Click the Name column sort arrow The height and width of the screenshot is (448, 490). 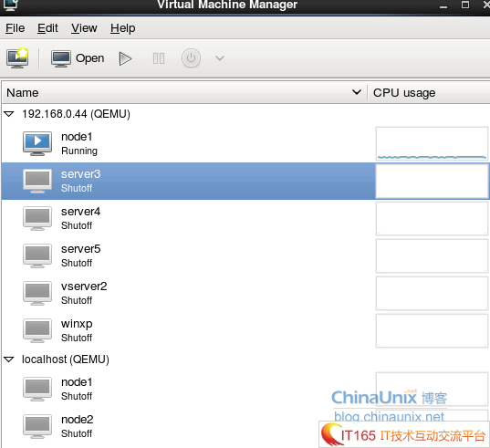click(357, 92)
